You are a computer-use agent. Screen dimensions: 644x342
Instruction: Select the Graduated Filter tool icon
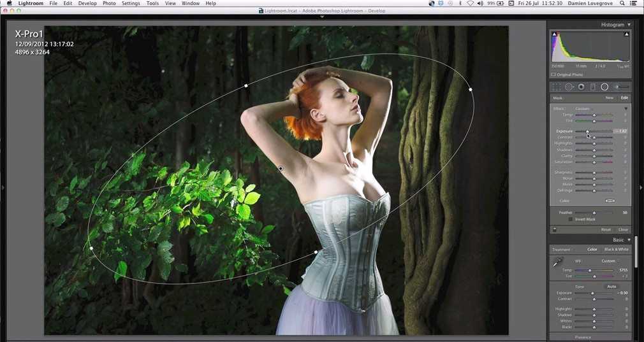[592, 87]
